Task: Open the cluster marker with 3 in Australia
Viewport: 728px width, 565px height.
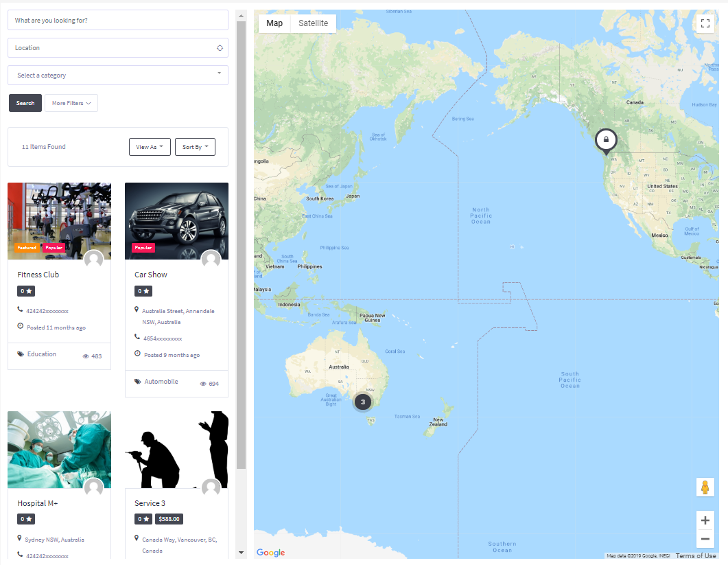Action: [362, 402]
